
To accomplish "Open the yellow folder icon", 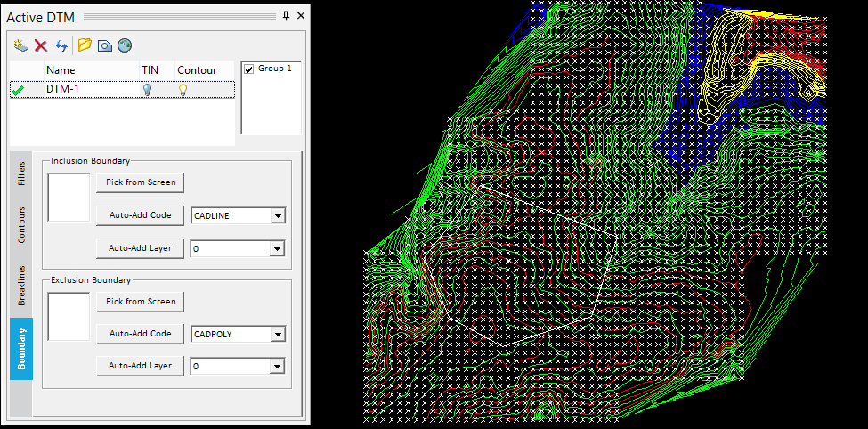I will 85,45.
